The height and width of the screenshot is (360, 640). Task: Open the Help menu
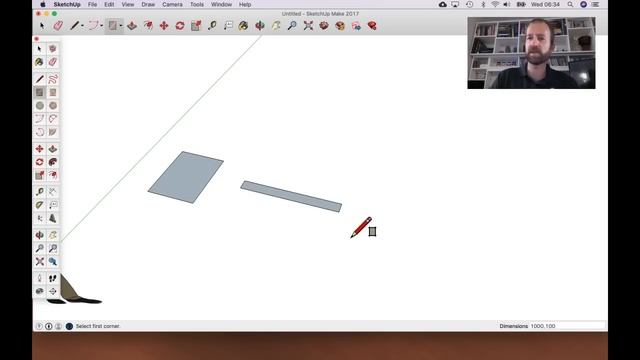pyautogui.click(x=245, y=4)
